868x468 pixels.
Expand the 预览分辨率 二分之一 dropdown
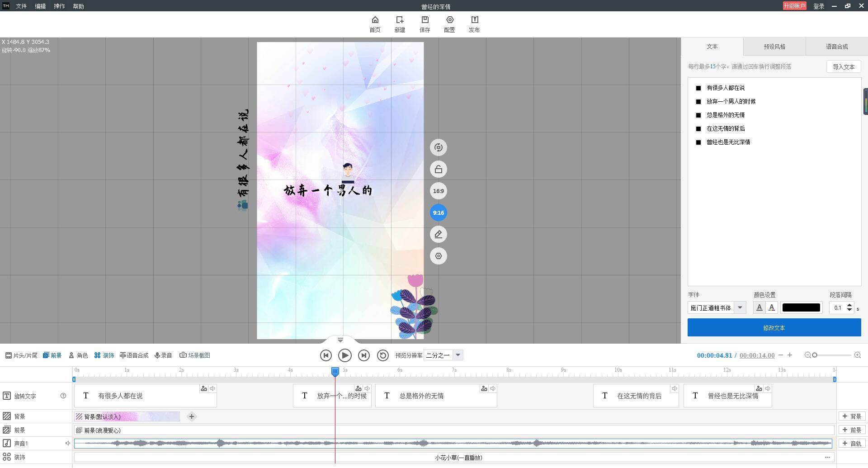coord(458,355)
